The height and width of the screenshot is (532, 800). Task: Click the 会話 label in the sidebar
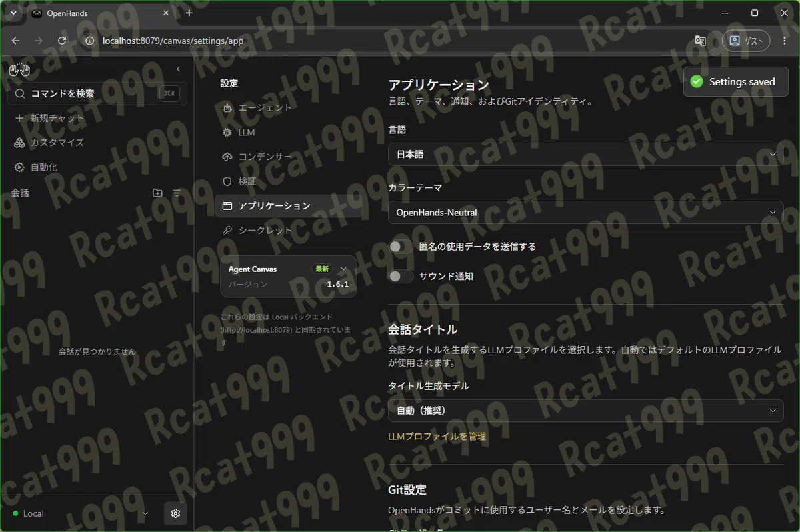click(20, 193)
